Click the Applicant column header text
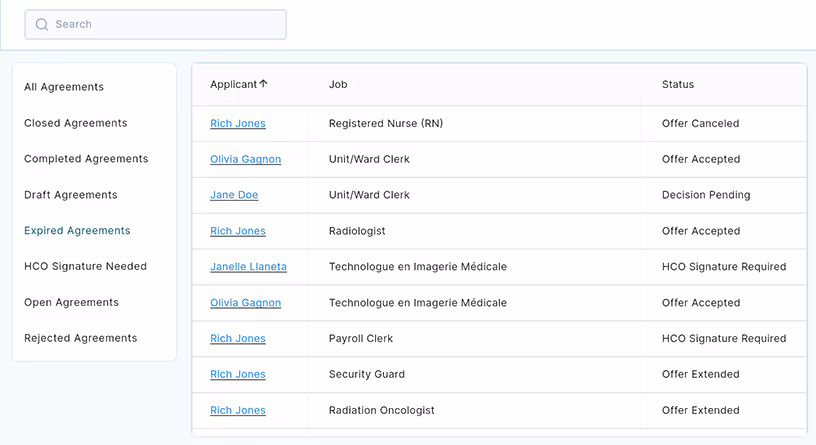Viewport: 816px width, 445px height. point(234,84)
